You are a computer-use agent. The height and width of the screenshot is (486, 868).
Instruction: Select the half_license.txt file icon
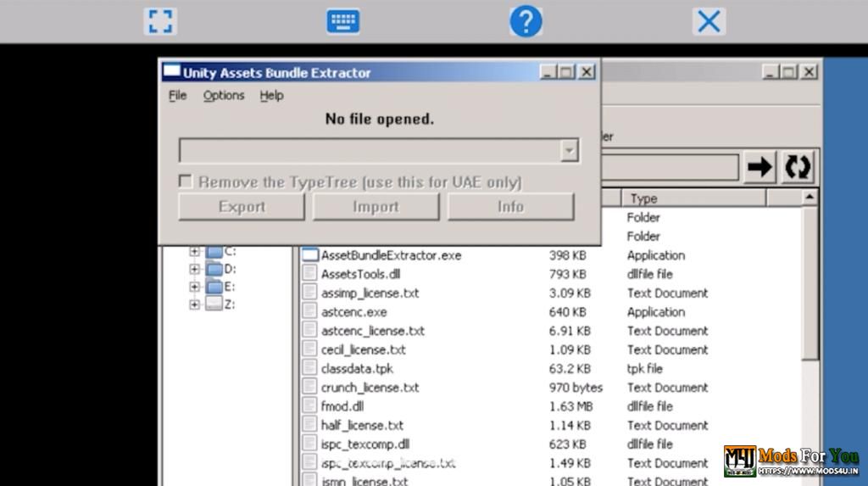[x=309, y=424]
